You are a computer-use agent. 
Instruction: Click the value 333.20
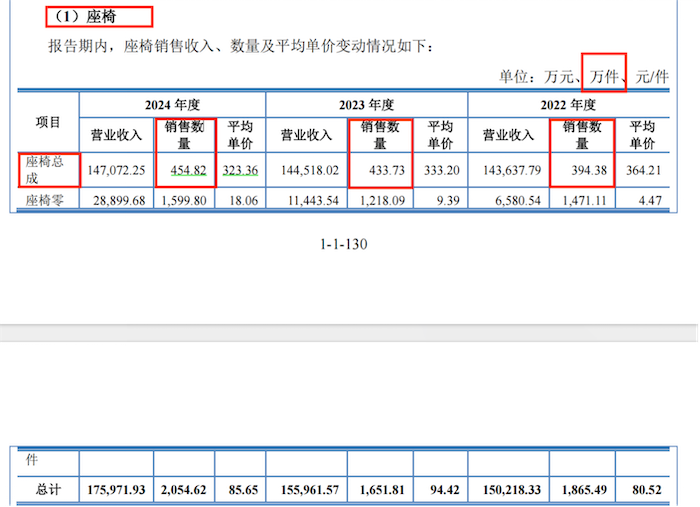tap(442, 170)
